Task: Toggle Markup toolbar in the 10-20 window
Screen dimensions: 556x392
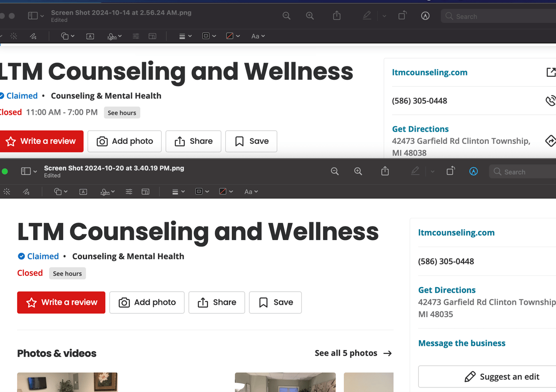Action: click(x=473, y=171)
